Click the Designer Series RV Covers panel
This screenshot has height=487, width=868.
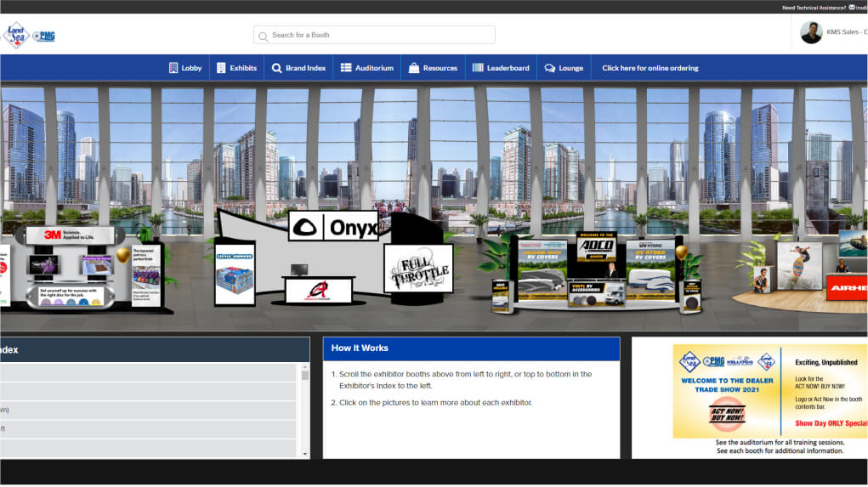click(542, 269)
